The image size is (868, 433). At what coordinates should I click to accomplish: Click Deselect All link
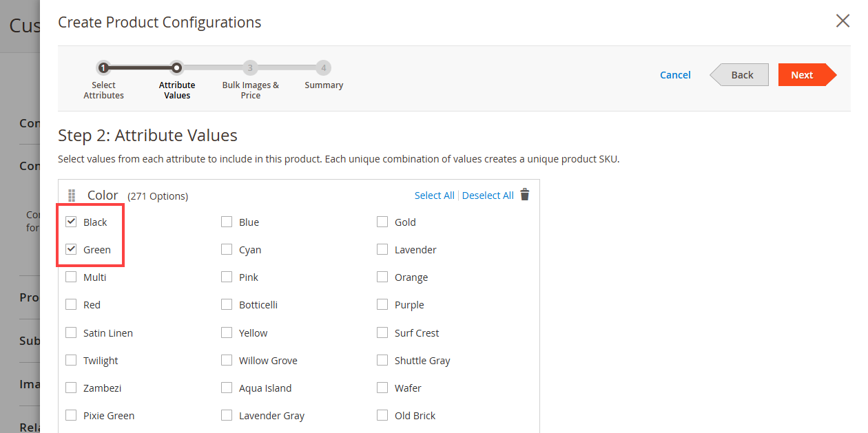[x=488, y=196]
